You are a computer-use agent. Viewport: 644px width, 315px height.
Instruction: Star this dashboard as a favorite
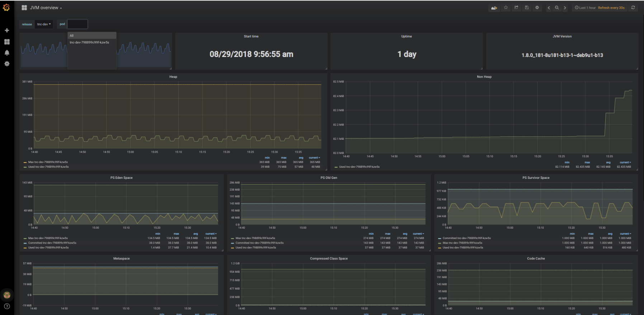coord(506,8)
